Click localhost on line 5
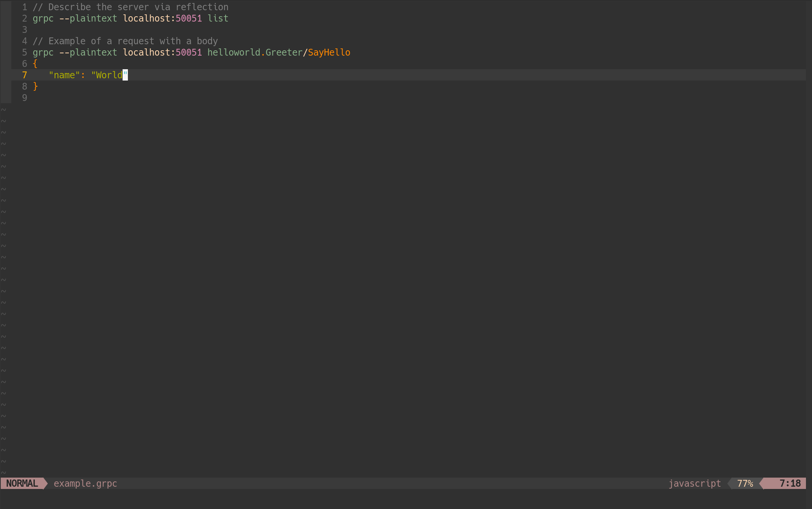Viewport: 812px width, 509px height. click(x=146, y=53)
